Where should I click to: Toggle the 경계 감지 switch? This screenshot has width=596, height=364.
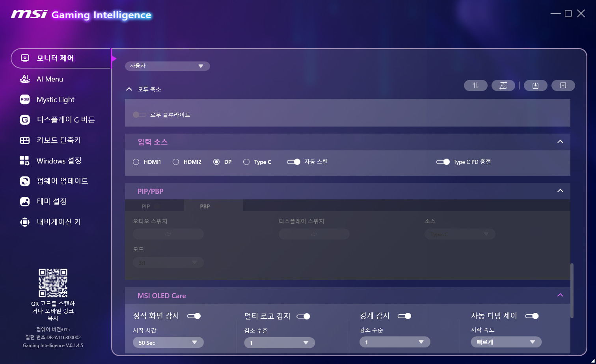(x=404, y=316)
